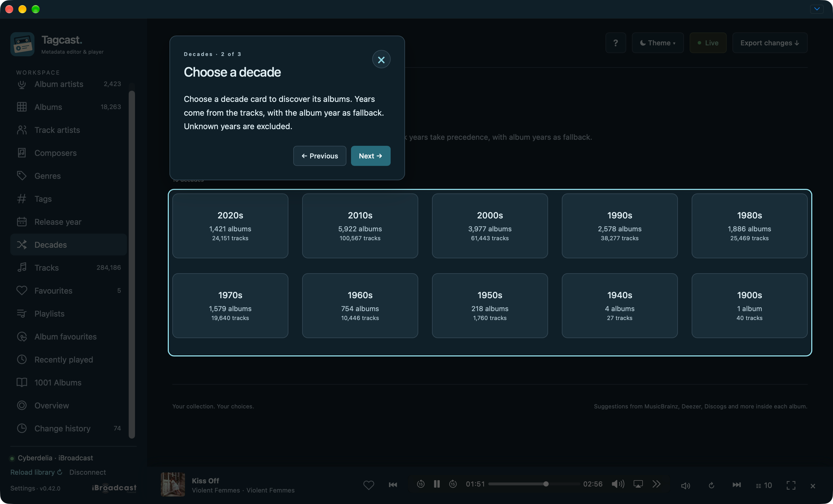Screen dimensions: 833x504
Task: Open the 2010s decade card
Action: pos(360,226)
